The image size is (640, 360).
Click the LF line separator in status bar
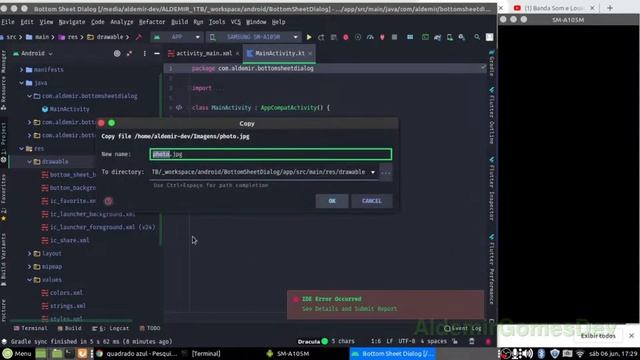tap(389, 341)
